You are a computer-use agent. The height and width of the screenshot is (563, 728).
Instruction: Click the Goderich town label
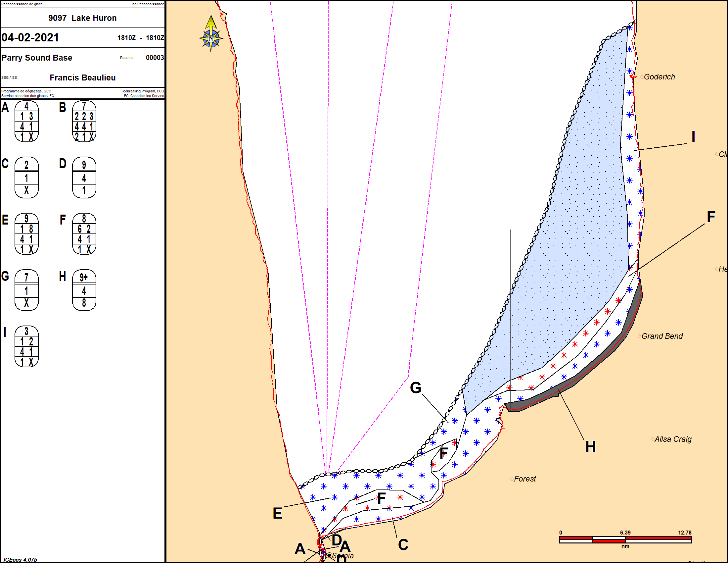pyautogui.click(x=659, y=77)
